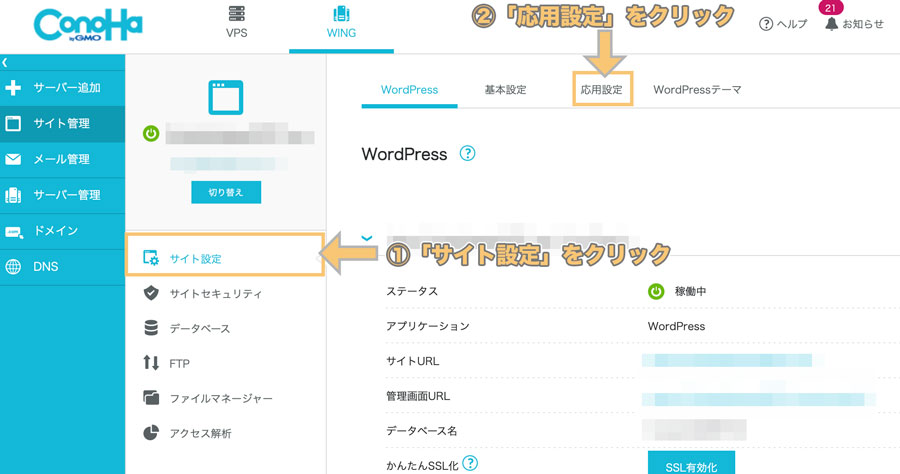
Task: Select the WordPress tab
Action: (409, 90)
